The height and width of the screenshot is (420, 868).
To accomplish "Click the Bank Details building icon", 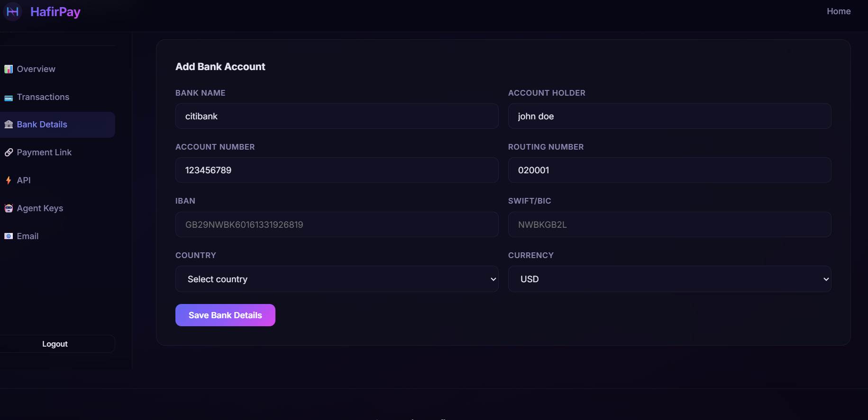I will point(9,125).
